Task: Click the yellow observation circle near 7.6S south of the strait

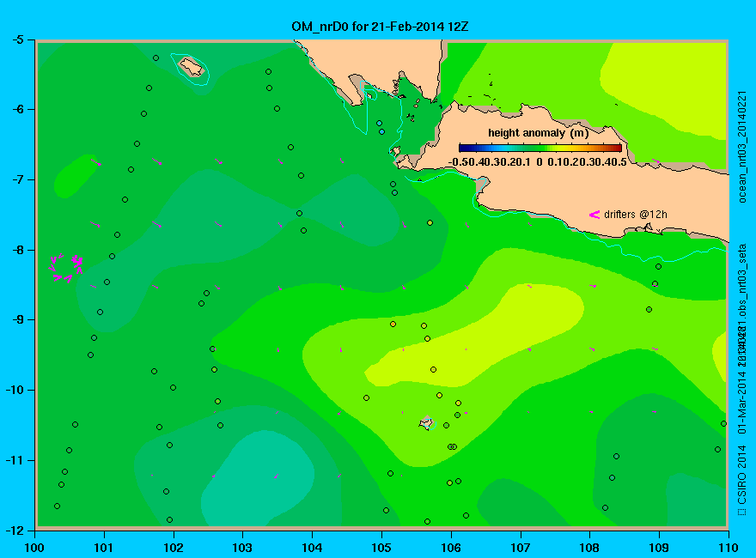Action: tap(430, 222)
